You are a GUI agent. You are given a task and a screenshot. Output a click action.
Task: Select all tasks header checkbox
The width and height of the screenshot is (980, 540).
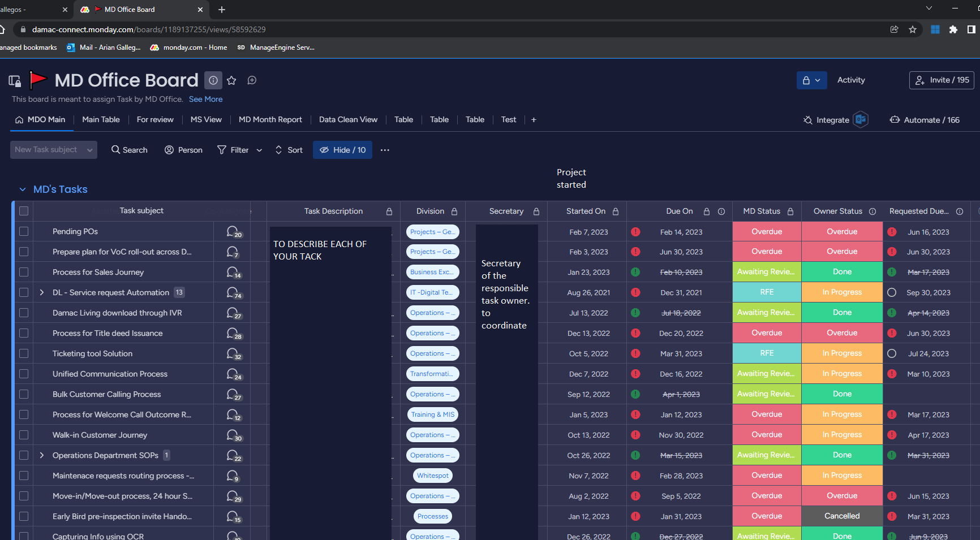click(x=24, y=211)
